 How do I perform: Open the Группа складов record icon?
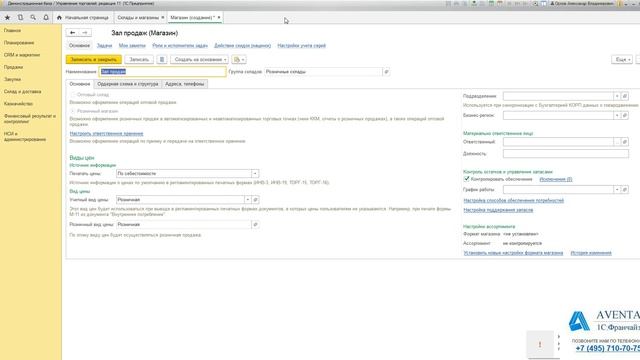tap(386, 72)
